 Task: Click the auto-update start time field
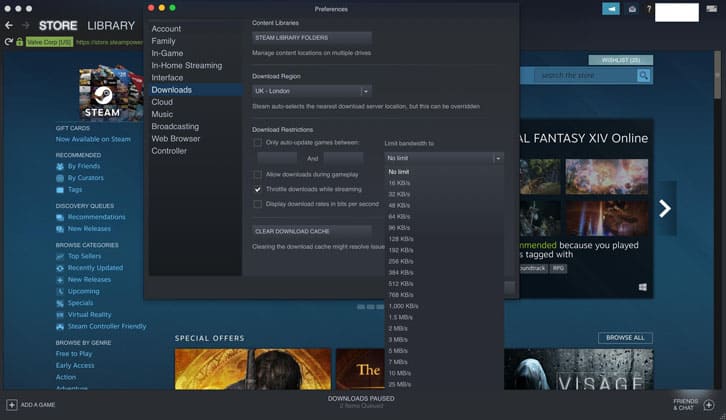pyautogui.click(x=277, y=158)
